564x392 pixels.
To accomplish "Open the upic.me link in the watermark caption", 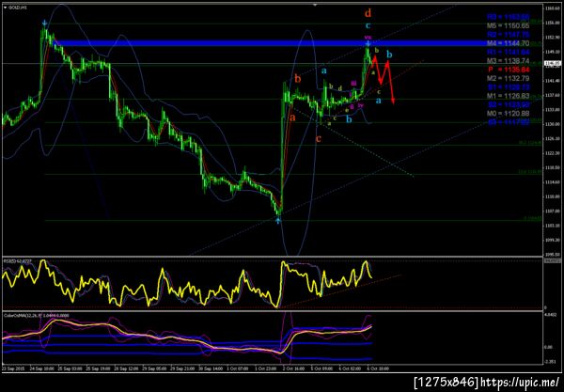I will tap(520, 382).
